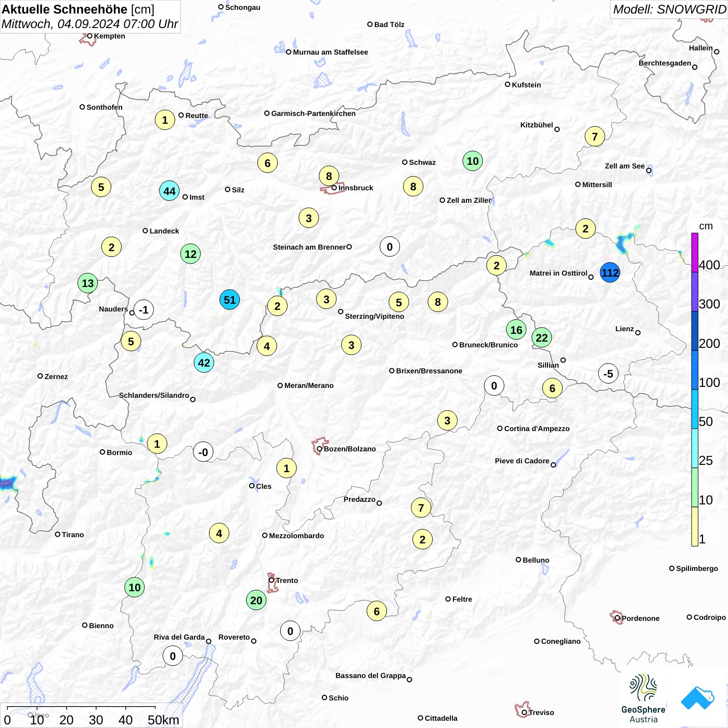Image resolution: width=728 pixels, height=728 pixels.
Task: Click the -1 marker beside Nauders
Action: coord(144,310)
